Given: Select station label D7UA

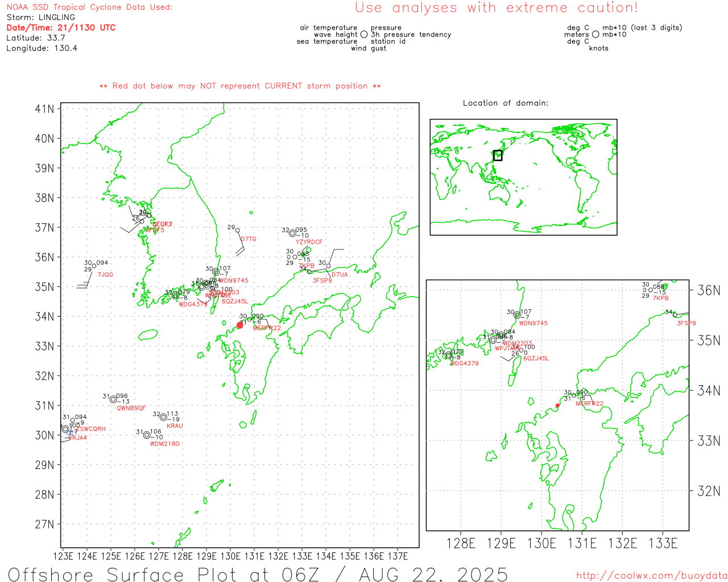Looking at the screenshot, I should click(340, 275).
